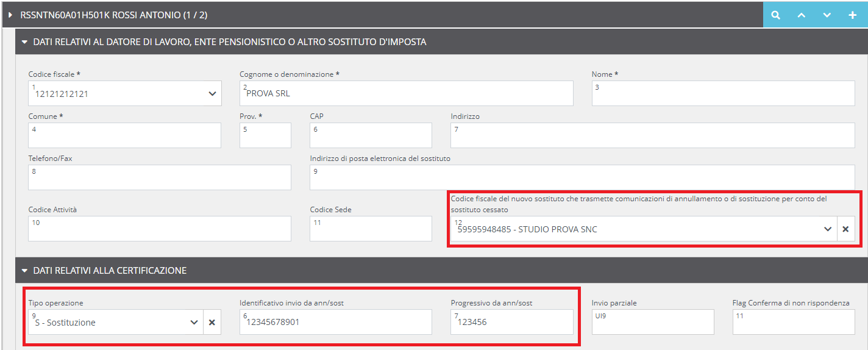Focus the Comune input field
Viewport: 868px width, 350px height.
pyautogui.click(x=124, y=135)
